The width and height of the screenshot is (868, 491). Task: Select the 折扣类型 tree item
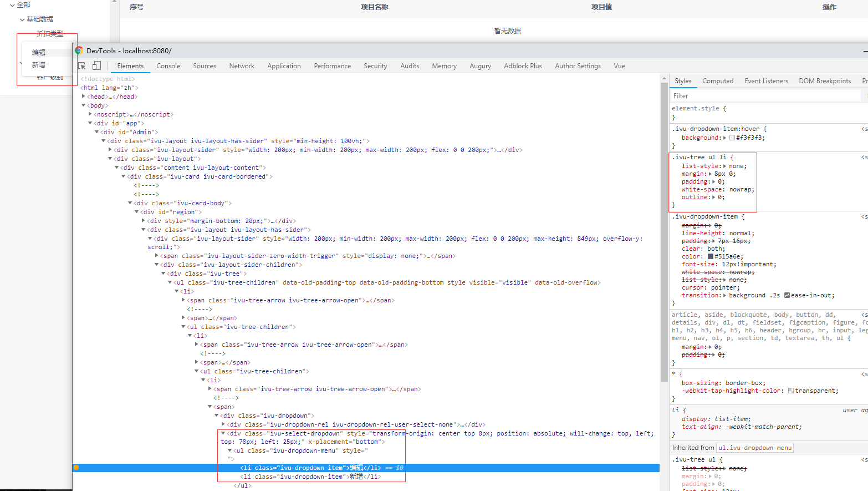coord(50,34)
